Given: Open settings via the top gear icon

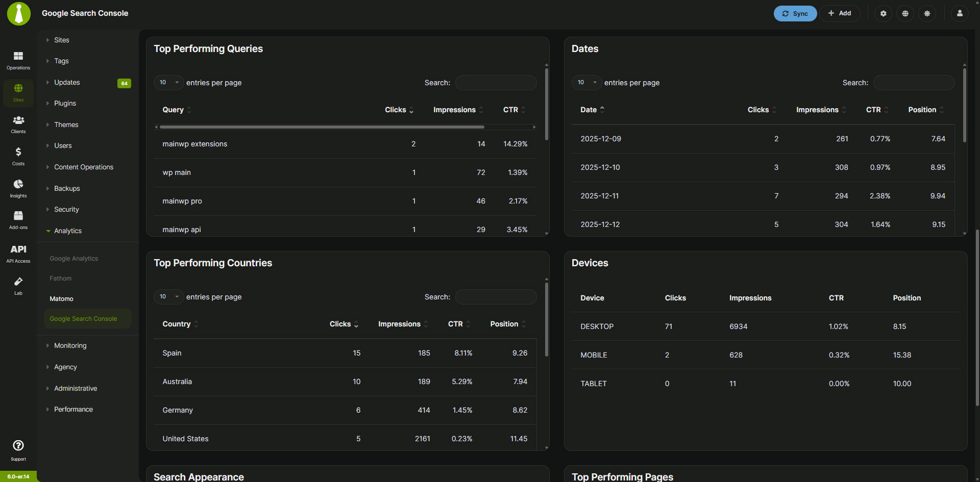Looking at the screenshot, I should coord(884,13).
